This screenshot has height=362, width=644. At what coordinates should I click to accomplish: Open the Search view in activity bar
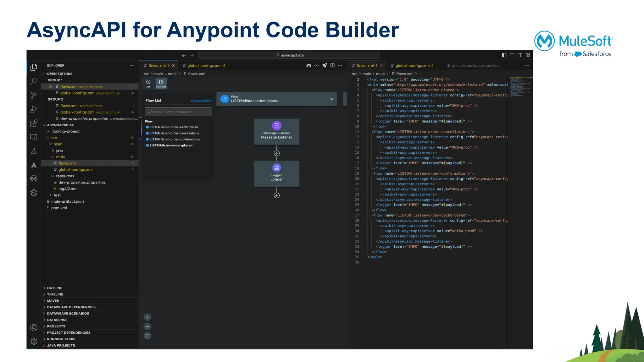point(34,81)
